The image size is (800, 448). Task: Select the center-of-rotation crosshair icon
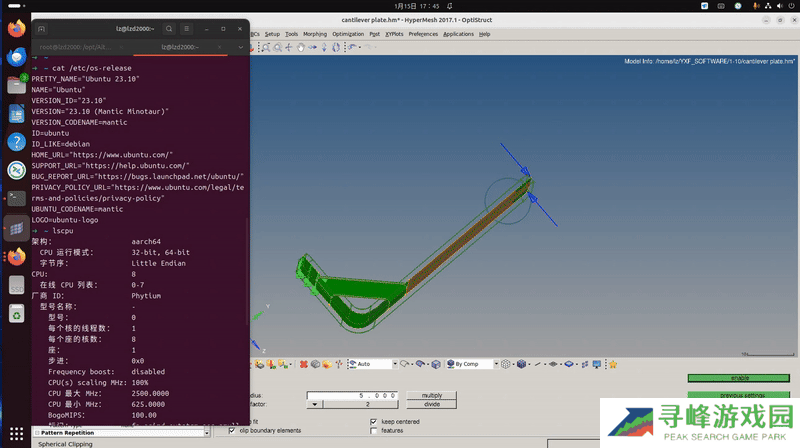pos(289,47)
